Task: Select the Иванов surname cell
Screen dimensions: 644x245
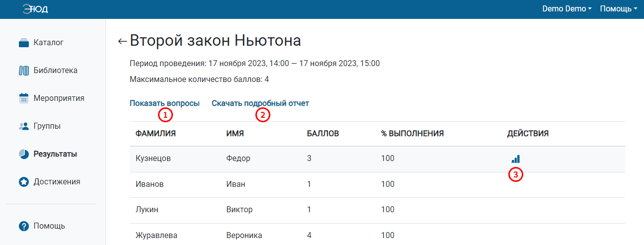Action: [150, 184]
